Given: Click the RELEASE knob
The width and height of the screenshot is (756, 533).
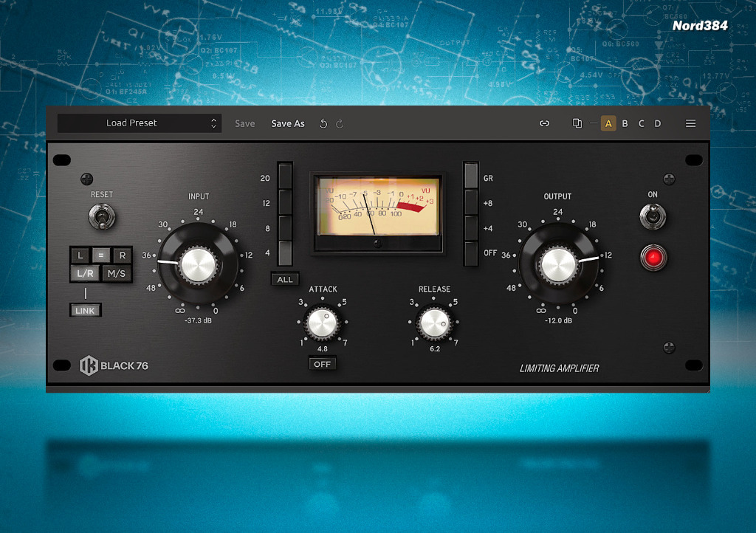Looking at the screenshot, I should click(434, 323).
